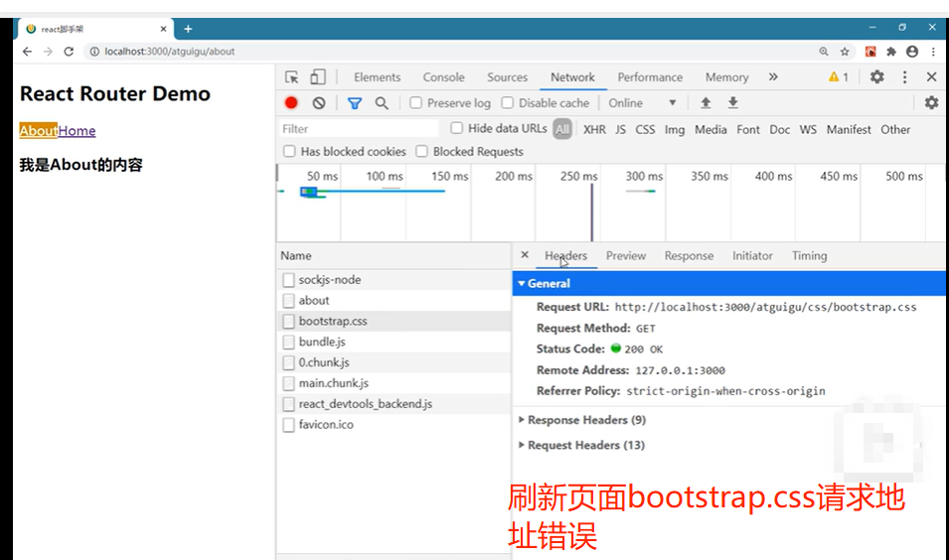Show more DevTools tabs chevron
The height and width of the screenshot is (560, 949).
pos(773,76)
